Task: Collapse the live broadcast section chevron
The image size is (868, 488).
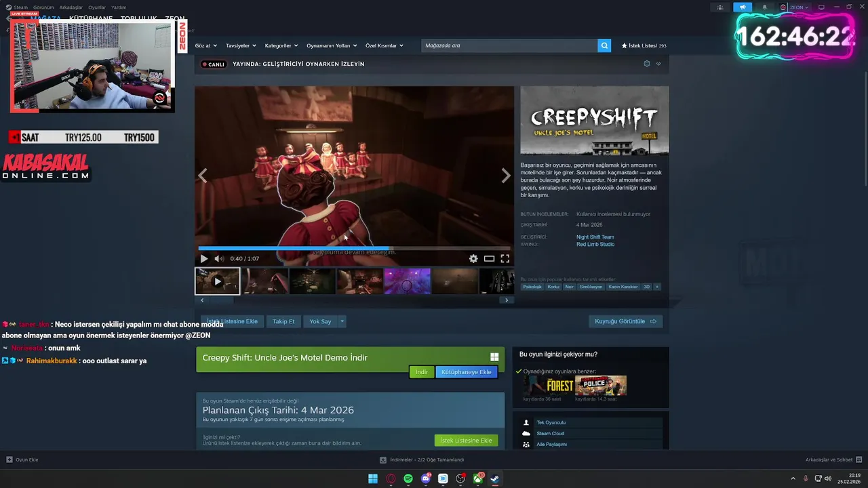Action: [x=658, y=64]
